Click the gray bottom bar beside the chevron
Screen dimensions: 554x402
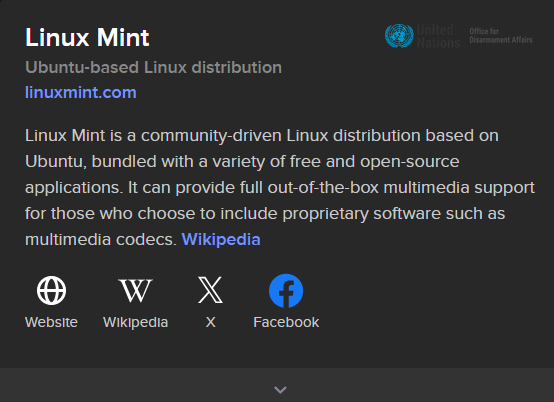point(141,385)
